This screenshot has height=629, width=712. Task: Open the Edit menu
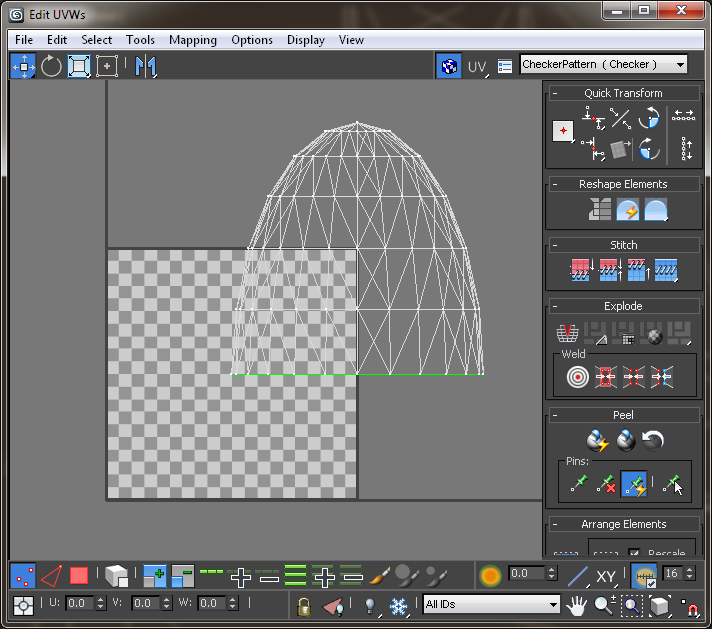57,40
